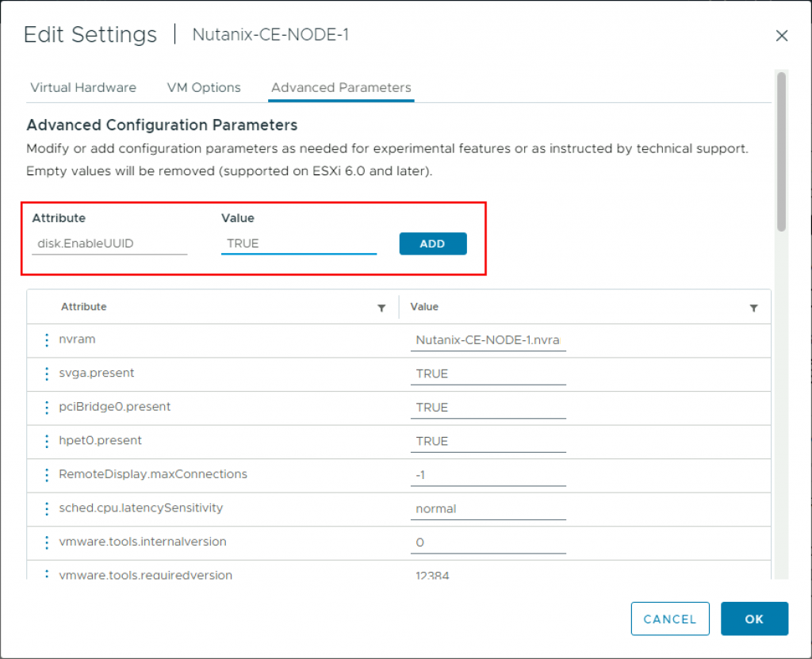Open actions menu for nvram row

pos(46,340)
